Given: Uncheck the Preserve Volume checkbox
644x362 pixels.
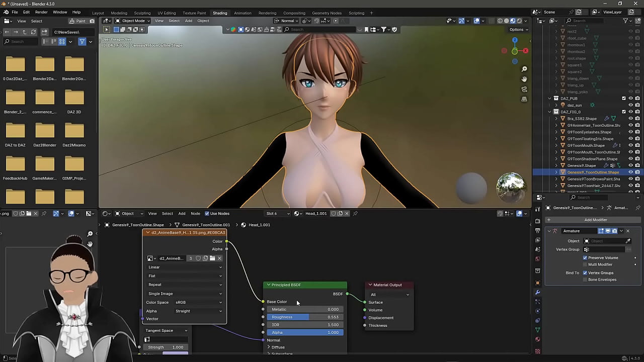Looking at the screenshot, I should [x=585, y=258].
